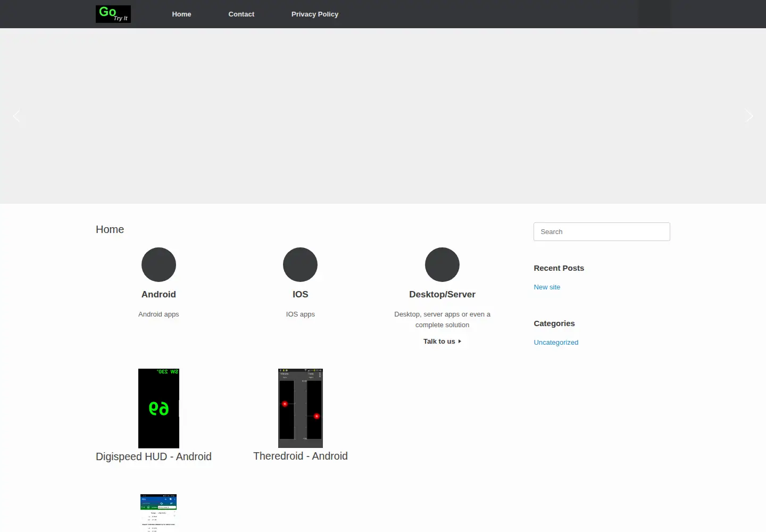
Task: Open the Privacy Policy menu item
Action: click(x=315, y=14)
